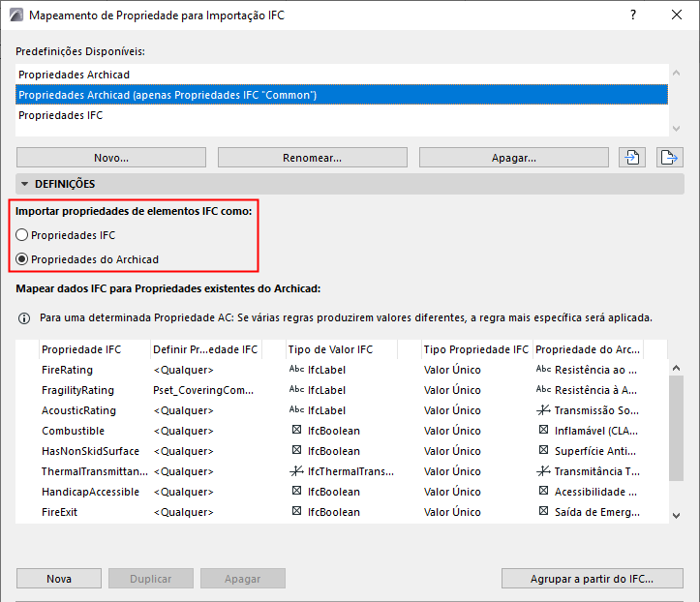Select the highlighted IFC "Common" preset
Image resolution: width=700 pixels, height=602 pixels.
click(342, 95)
